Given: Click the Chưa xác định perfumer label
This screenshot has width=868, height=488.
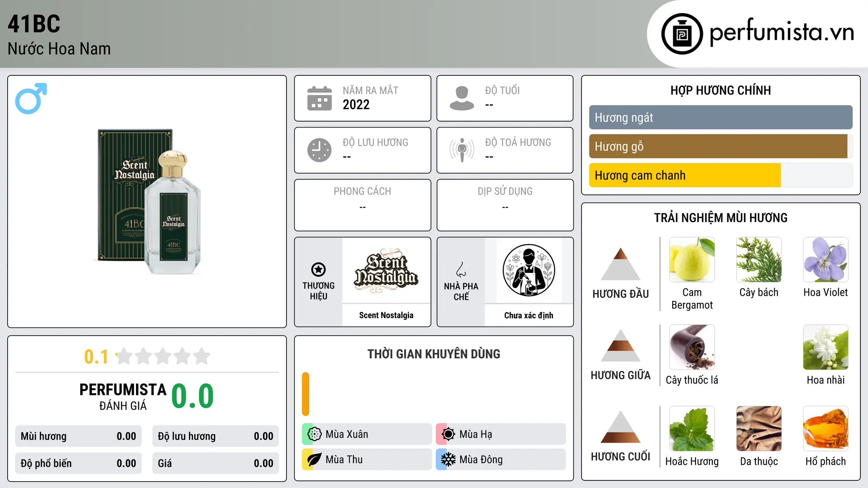Looking at the screenshot, I should 529,315.
